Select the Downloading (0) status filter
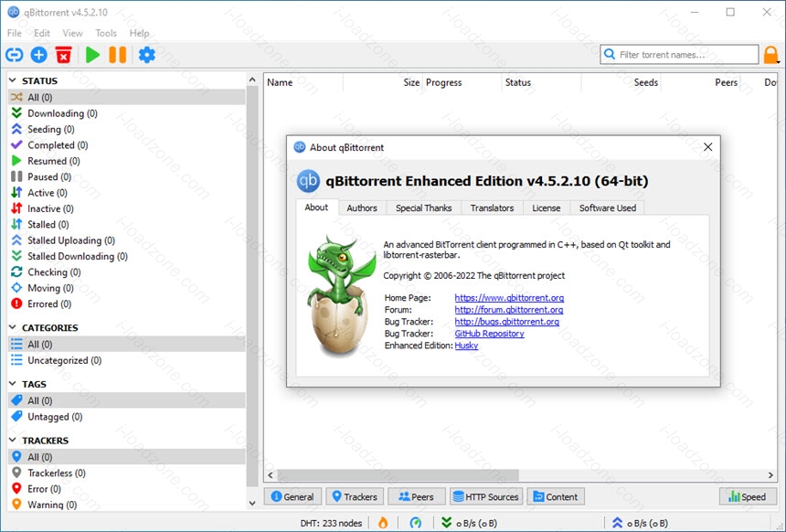Image resolution: width=786 pixels, height=532 pixels. (127, 113)
